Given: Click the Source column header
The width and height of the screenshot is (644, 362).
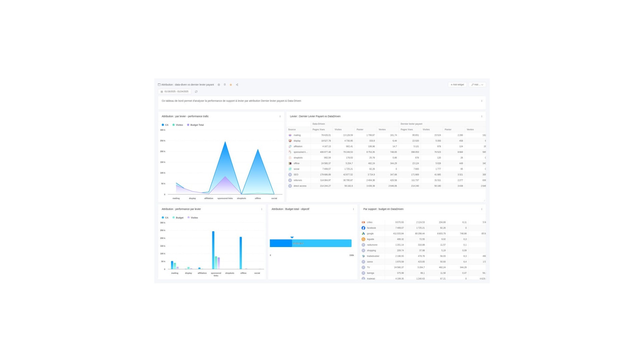Looking at the screenshot, I should 292,129.
